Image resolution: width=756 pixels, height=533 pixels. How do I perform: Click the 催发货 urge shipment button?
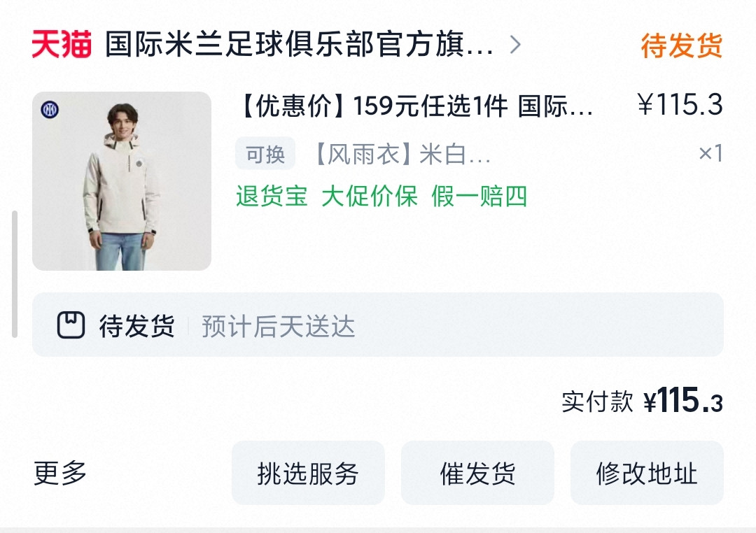click(478, 473)
